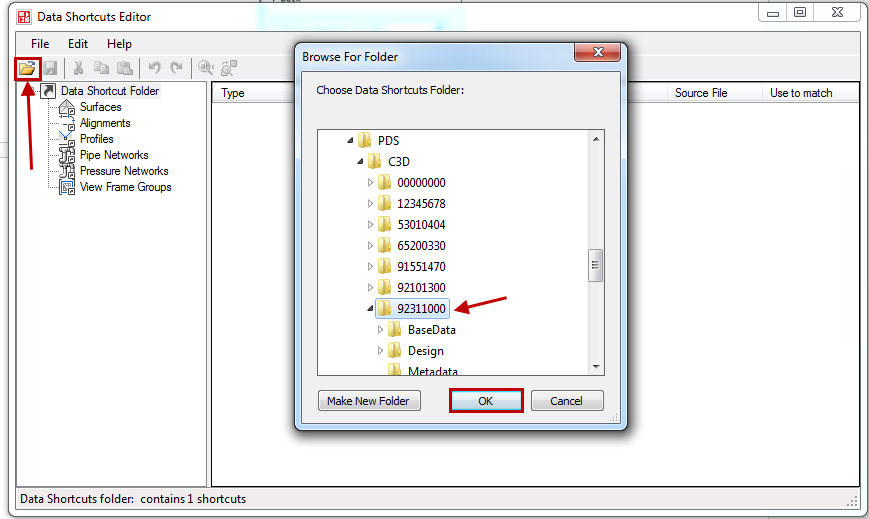Click the Open Data Shortcuts Folder icon
The height and width of the screenshot is (519, 869).
[26, 68]
